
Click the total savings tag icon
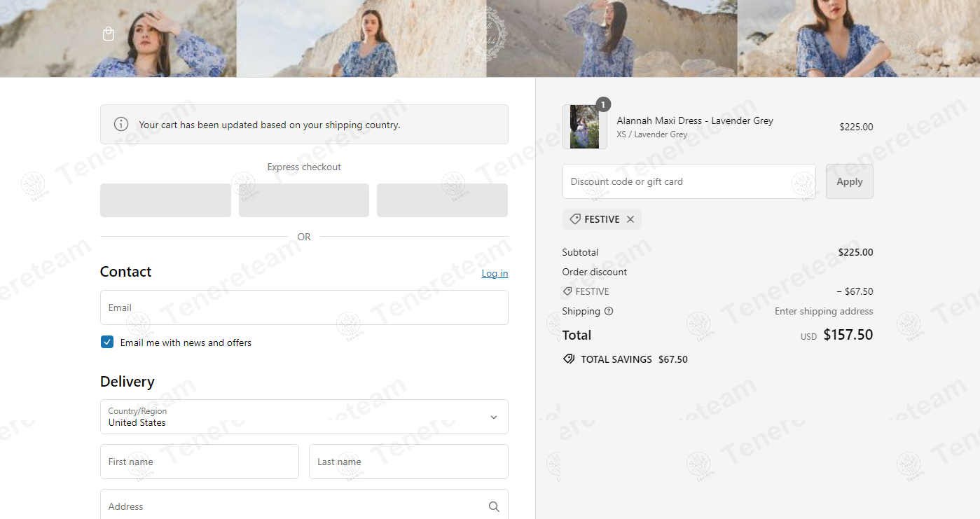[x=569, y=359]
